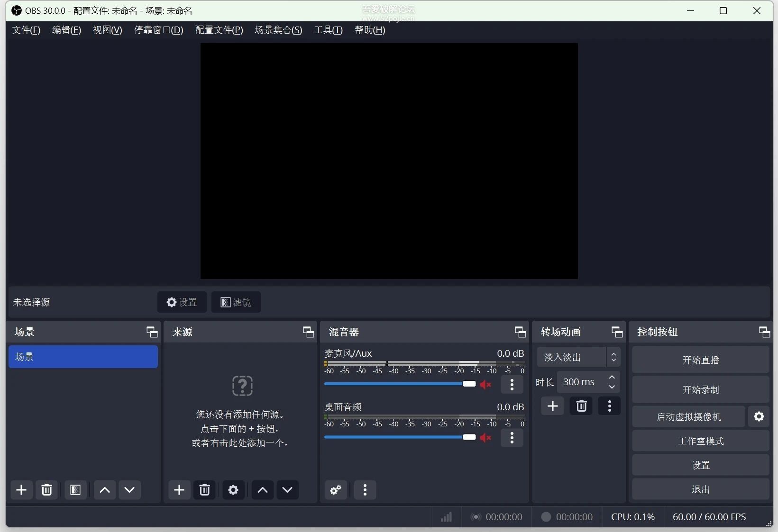Open scene filters icon in 场景 panel
This screenshot has width=778, height=532.
point(75,490)
